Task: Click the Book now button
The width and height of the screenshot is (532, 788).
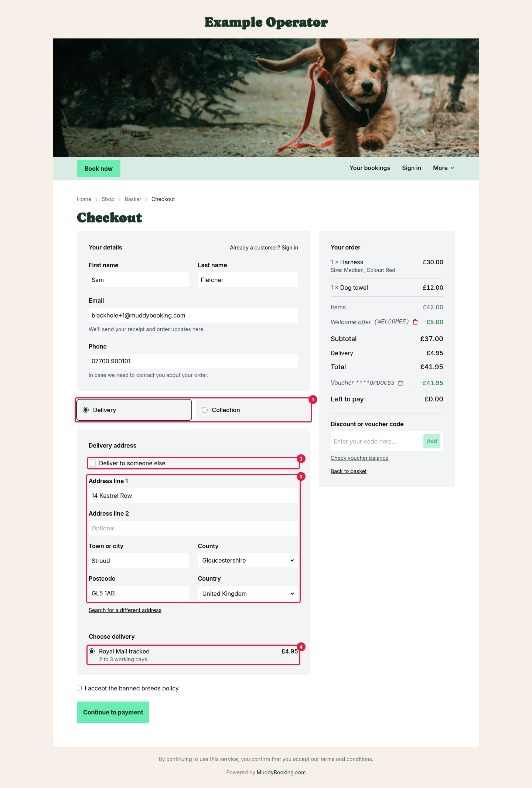Action: 99,169
